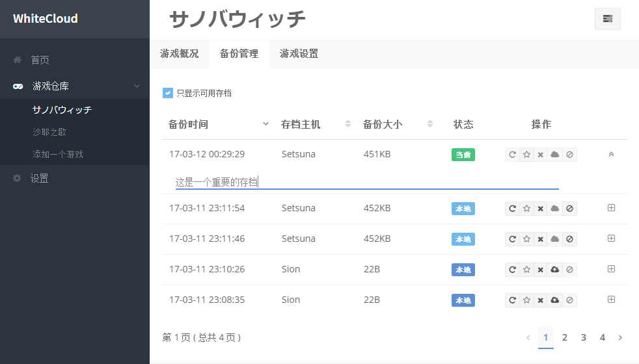
Task: Click the next page arrow in pagination
Action: [x=620, y=337]
